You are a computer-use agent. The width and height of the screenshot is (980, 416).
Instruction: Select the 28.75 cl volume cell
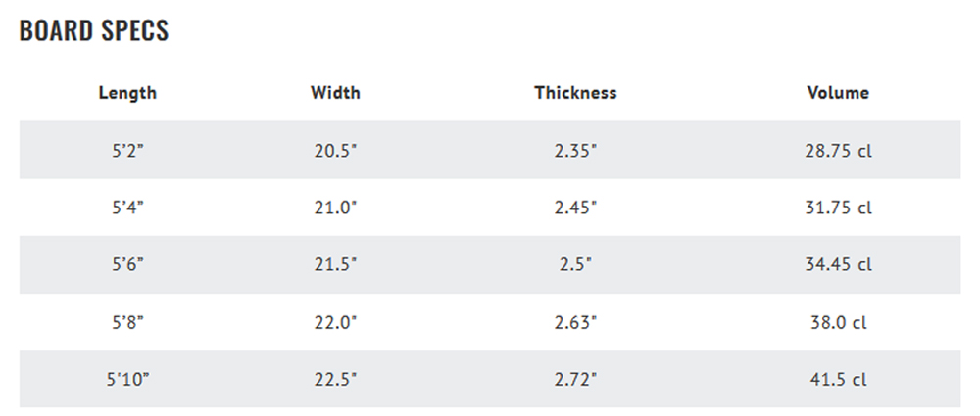838,151
